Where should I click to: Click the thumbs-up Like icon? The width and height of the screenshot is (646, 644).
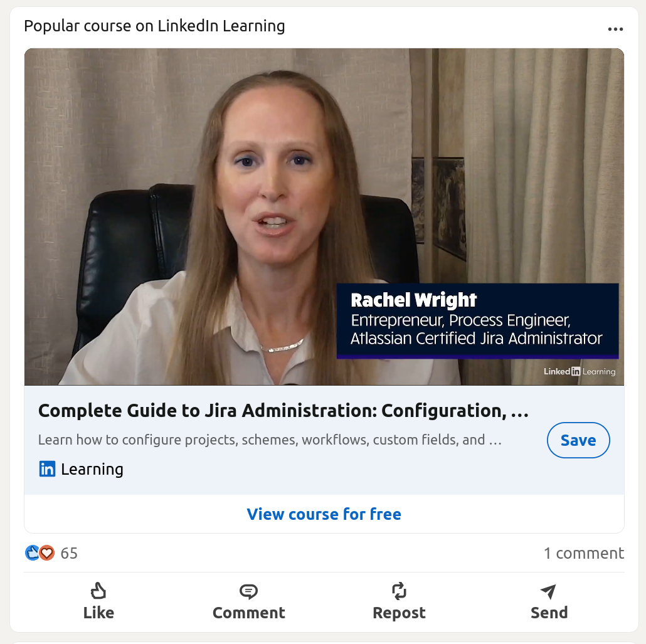coord(98,591)
